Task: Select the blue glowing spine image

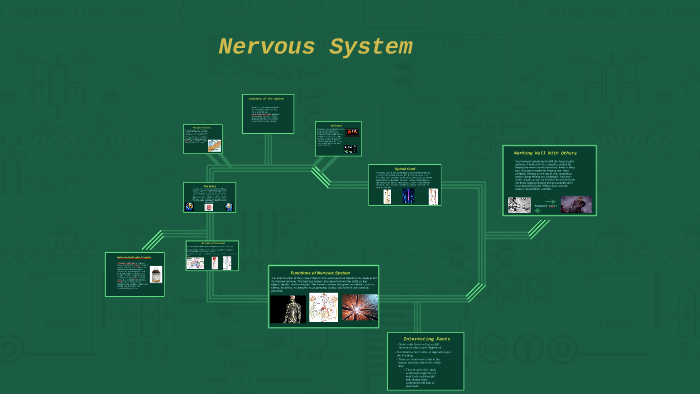Action: pos(408,196)
